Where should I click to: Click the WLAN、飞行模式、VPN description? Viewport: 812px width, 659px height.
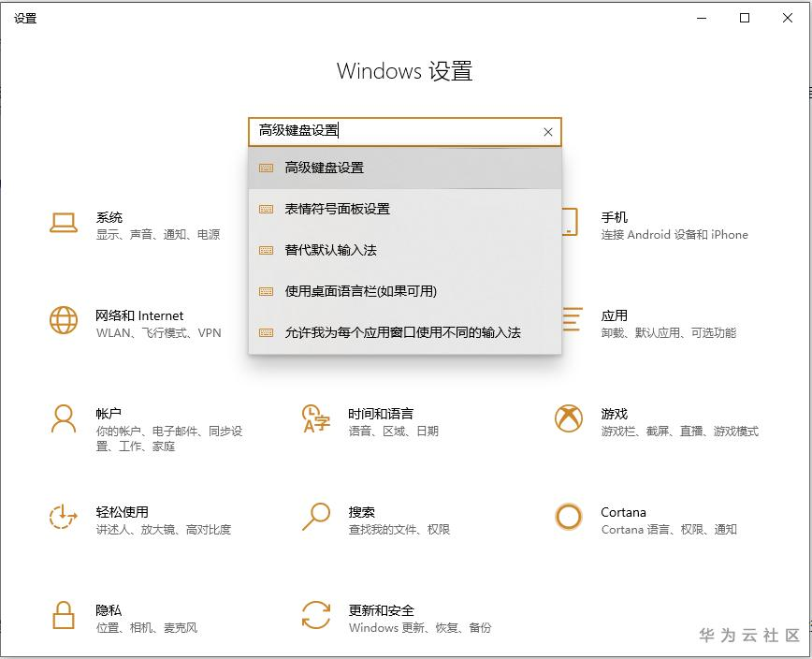coord(158,332)
